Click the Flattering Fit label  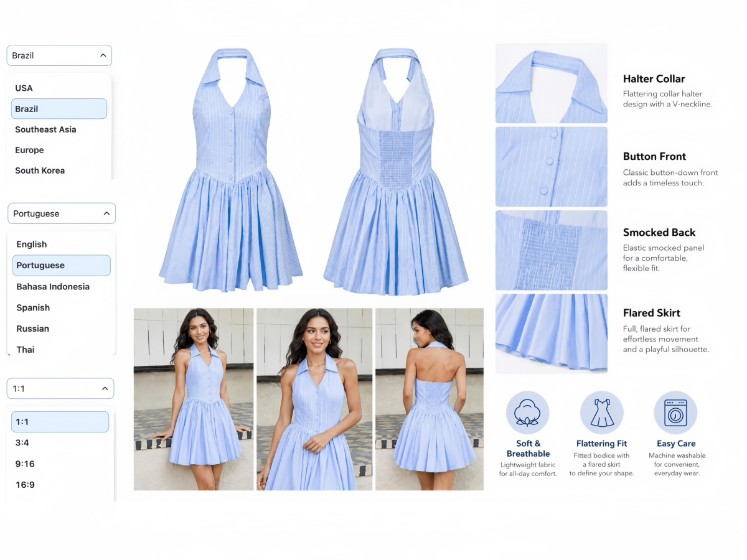pos(601,444)
